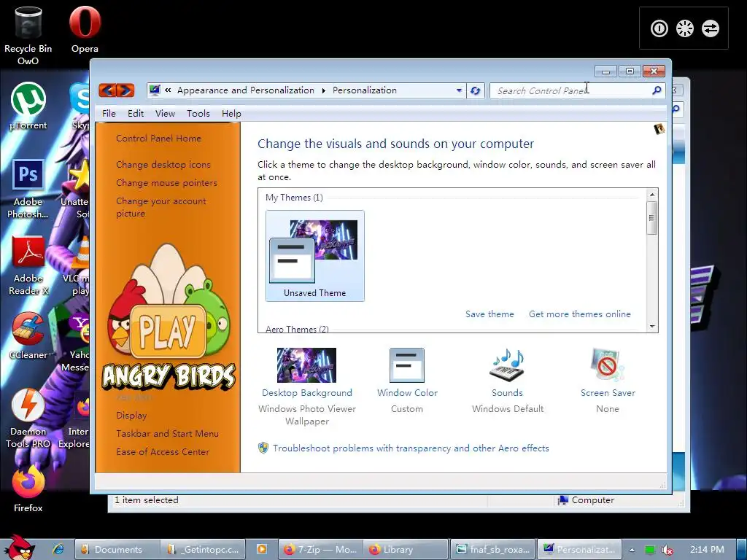Click the green battery tray icon
This screenshot has height=560, width=747.
pyautogui.click(x=650, y=550)
